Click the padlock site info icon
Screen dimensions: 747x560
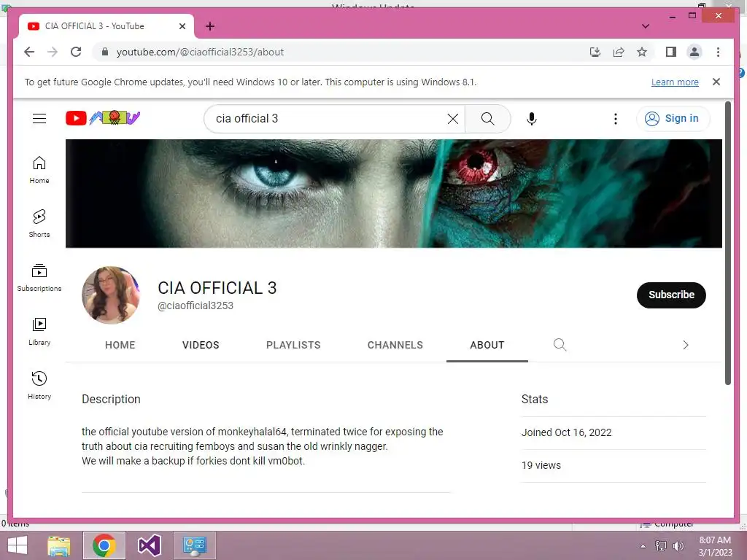105,52
